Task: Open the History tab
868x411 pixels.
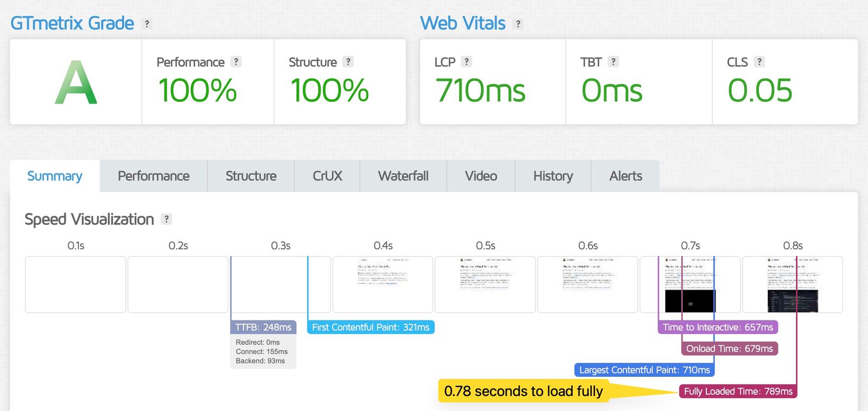Action: tap(553, 176)
